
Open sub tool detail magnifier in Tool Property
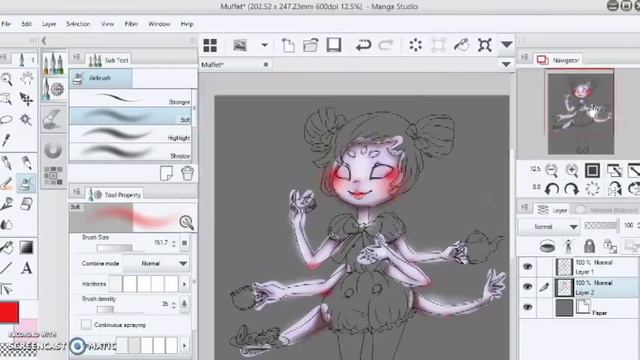pyautogui.click(x=186, y=222)
